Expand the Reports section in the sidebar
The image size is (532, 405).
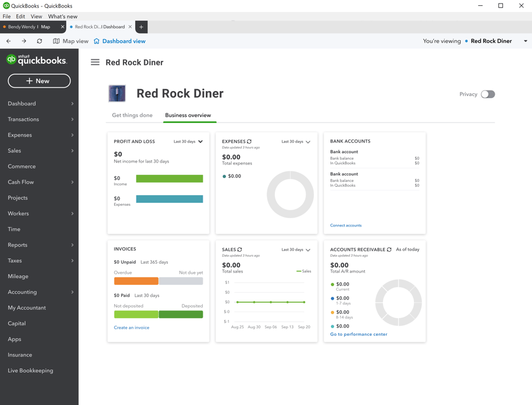[39, 245]
